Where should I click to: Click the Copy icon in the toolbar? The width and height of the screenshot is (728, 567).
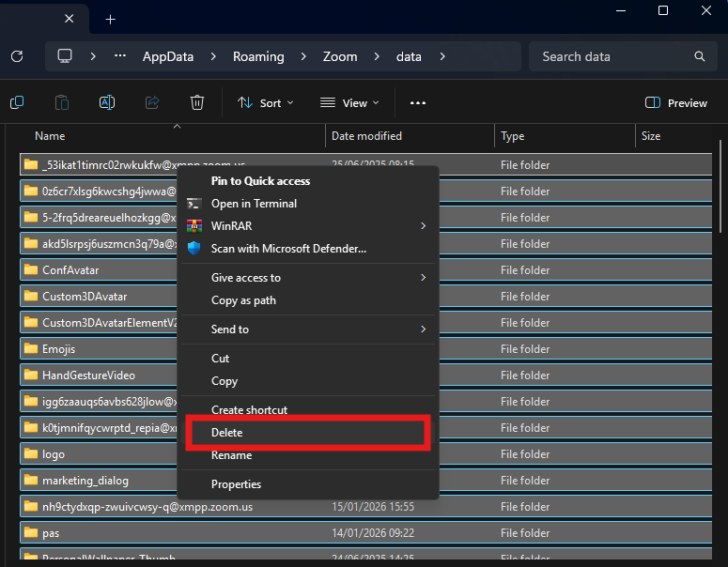(x=17, y=102)
